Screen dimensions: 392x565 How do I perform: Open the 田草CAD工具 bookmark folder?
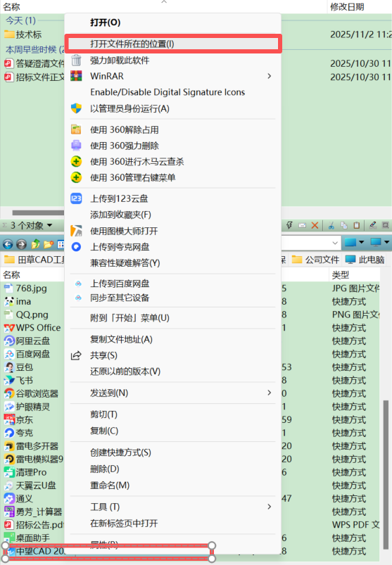click(34, 260)
